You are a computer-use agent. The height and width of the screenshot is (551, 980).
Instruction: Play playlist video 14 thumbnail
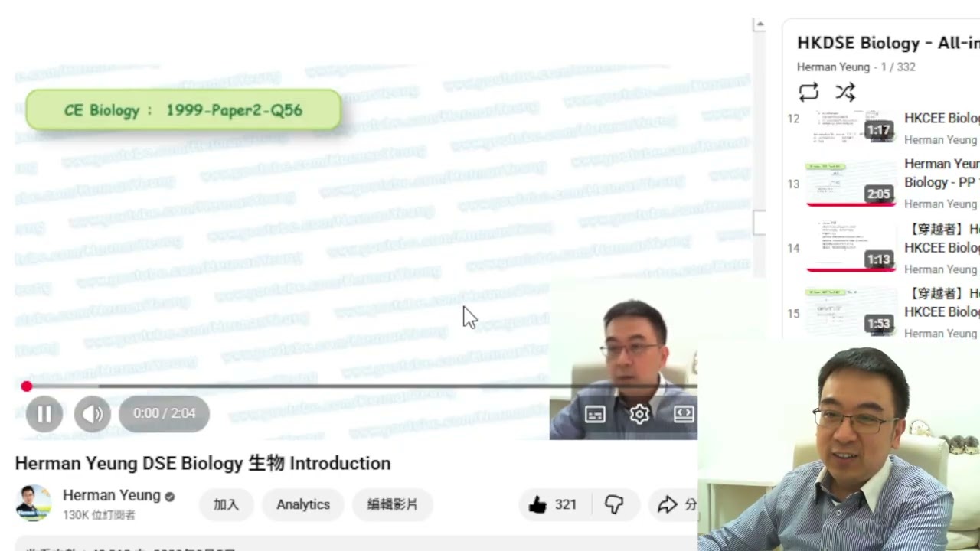coord(851,248)
